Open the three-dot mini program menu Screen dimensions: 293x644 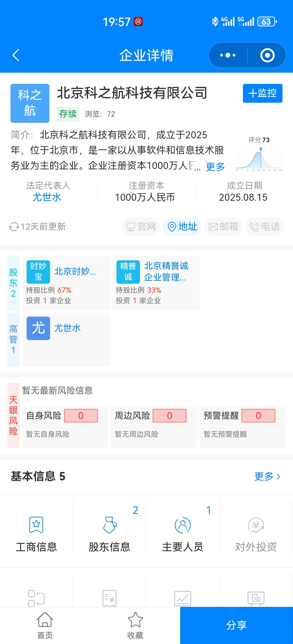pos(228,55)
